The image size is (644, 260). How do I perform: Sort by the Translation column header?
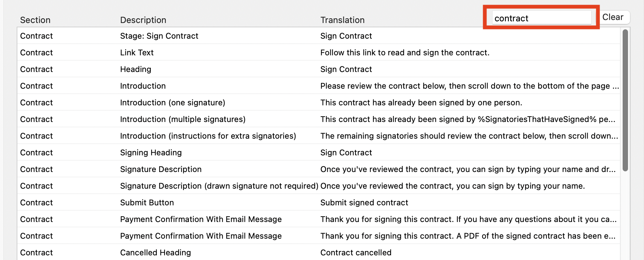pyautogui.click(x=342, y=20)
